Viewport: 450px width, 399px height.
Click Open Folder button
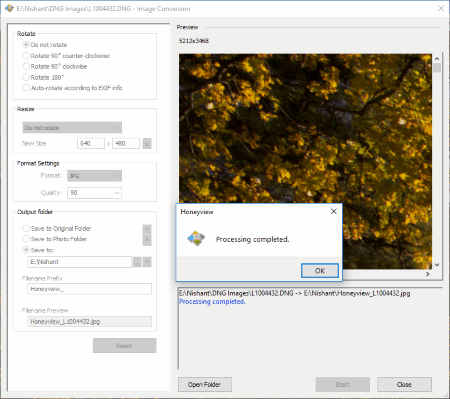pyautogui.click(x=205, y=385)
